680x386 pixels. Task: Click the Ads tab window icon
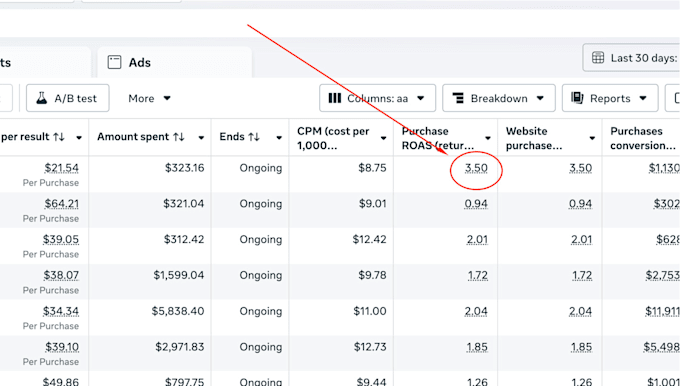(x=114, y=62)
